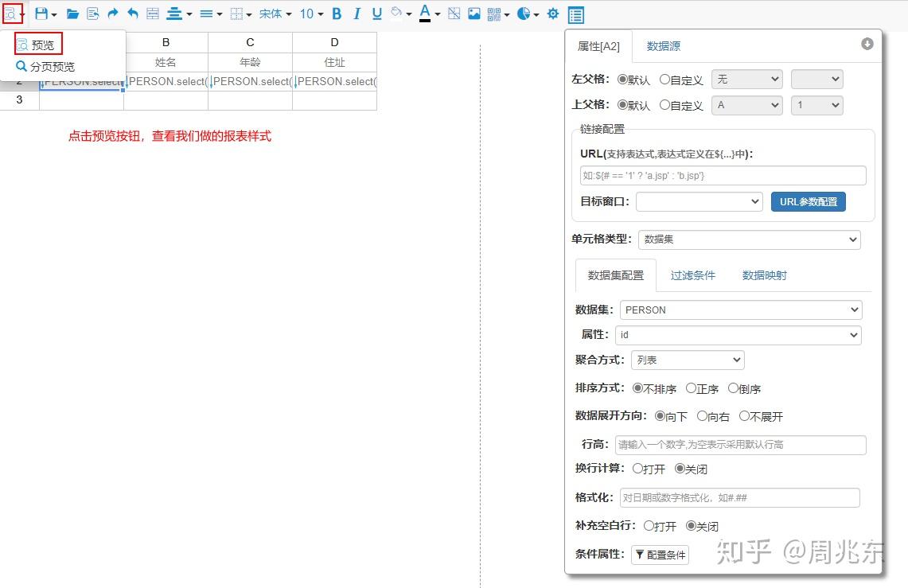Open the 宋体 font family dropdown
Screen dimensions: 908x588
click(x=275, y=14)
